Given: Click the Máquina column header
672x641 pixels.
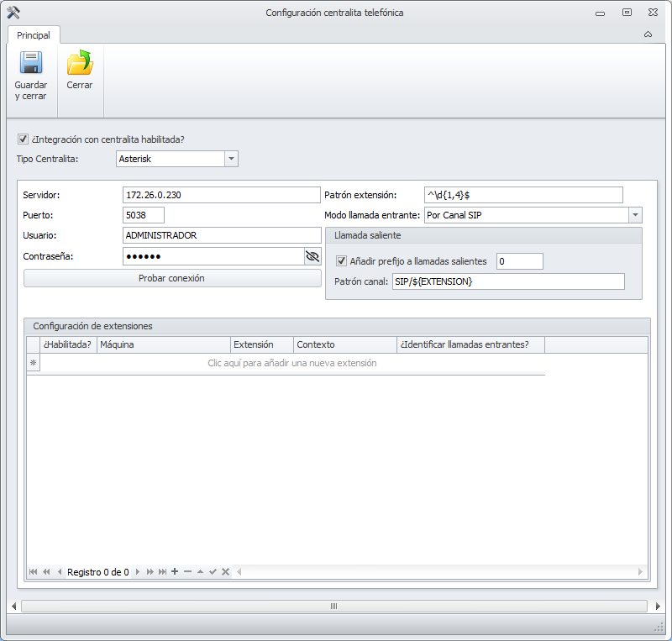Looking at the screenshot, I should pyautogui.click(x=163, y=344).
